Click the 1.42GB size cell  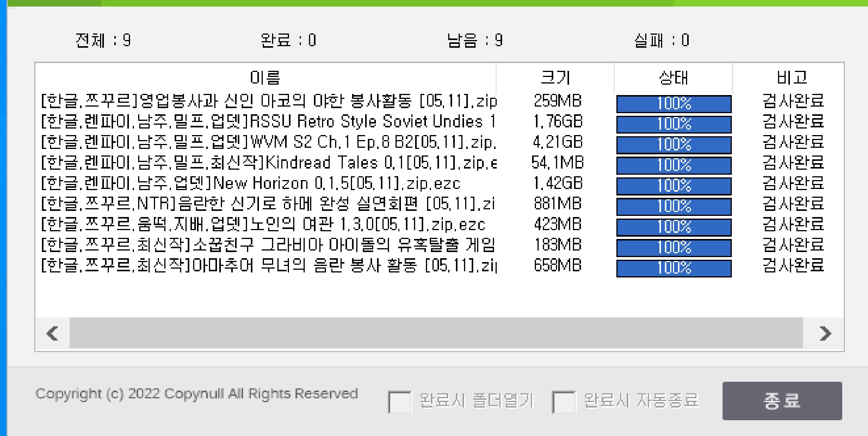point(558,184)
